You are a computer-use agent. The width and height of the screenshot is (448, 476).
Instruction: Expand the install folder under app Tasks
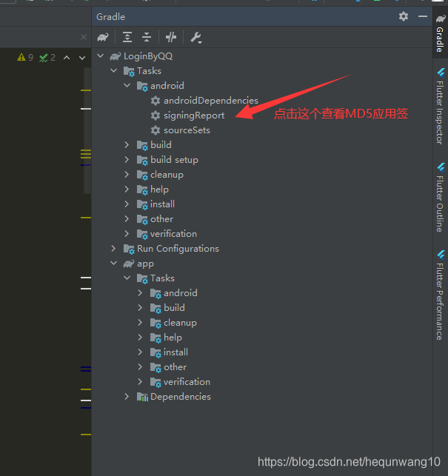pyautogui.click(x=140, y=352)
